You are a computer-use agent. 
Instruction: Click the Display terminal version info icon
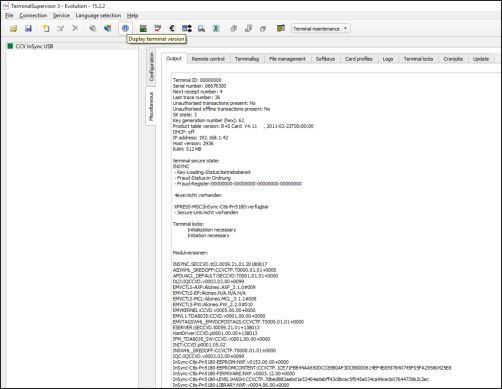(x=125, y=29)
